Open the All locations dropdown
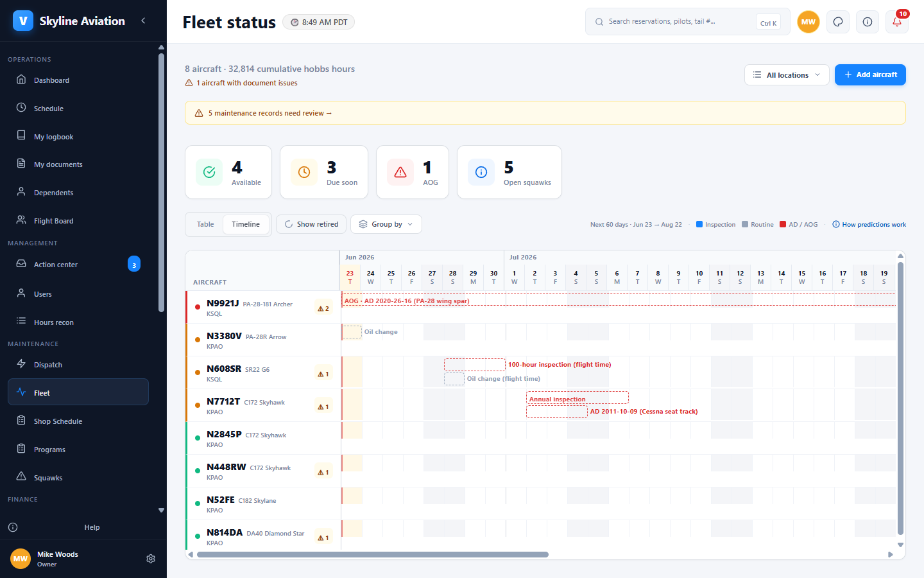924x578 pixels. point(787,74)
